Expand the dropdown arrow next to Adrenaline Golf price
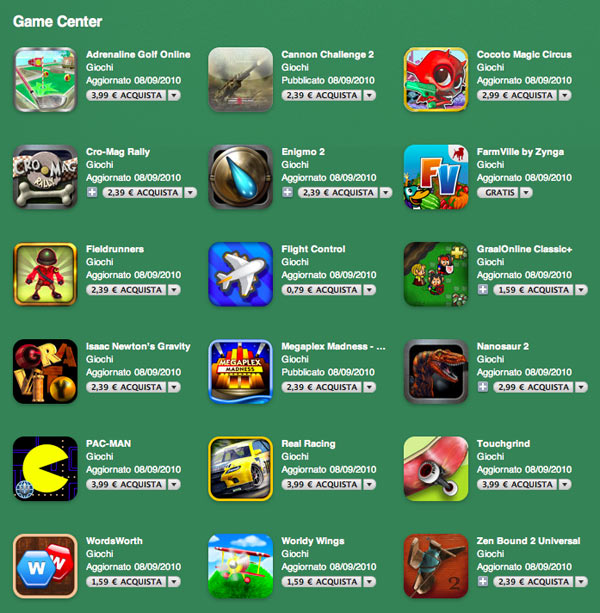Viewport: 600px width, 613px height. click(174, 95)
